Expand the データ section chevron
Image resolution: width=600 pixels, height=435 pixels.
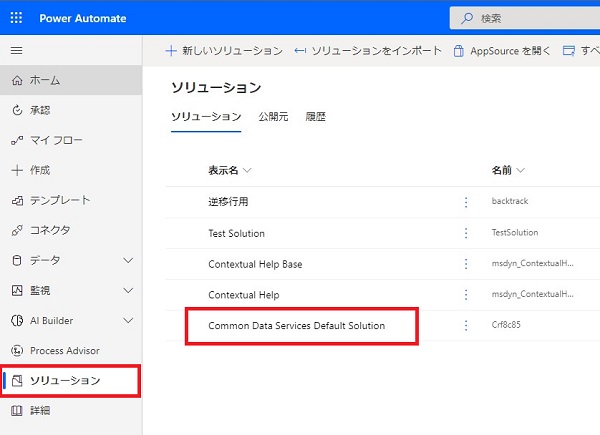pos(129,260)
